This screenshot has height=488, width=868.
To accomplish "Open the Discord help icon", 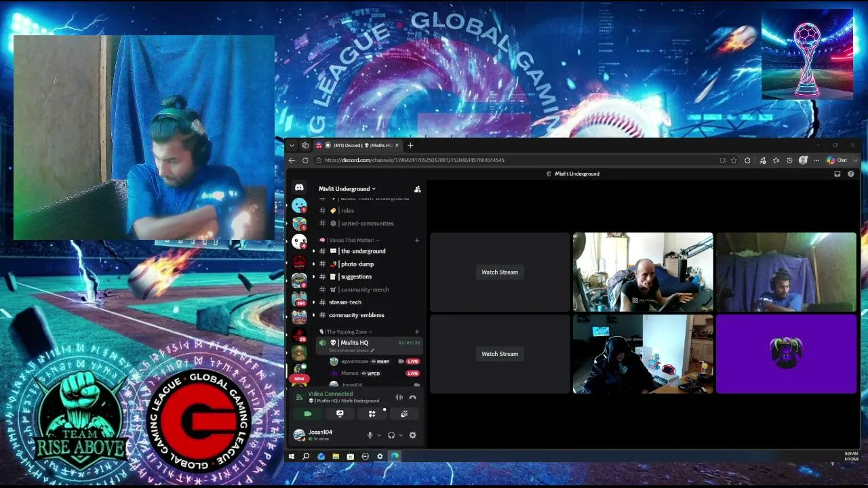I will (851, 174).
